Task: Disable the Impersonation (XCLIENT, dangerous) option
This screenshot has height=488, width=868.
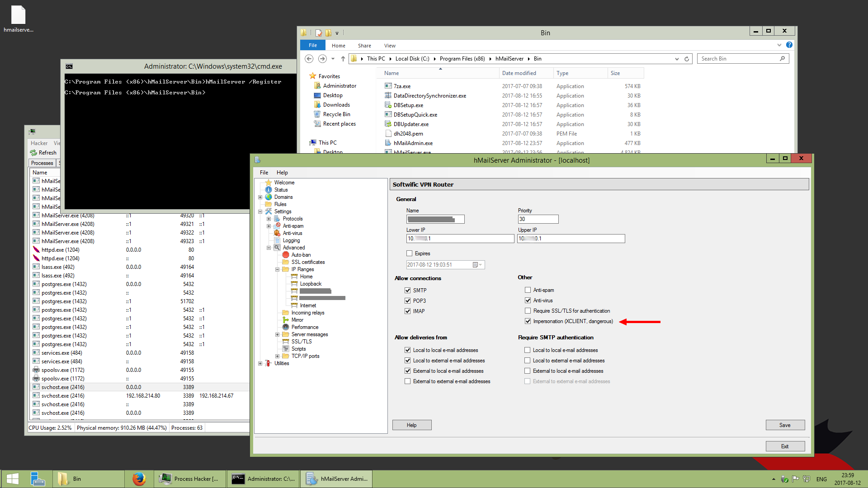Action: coord(528,321)
